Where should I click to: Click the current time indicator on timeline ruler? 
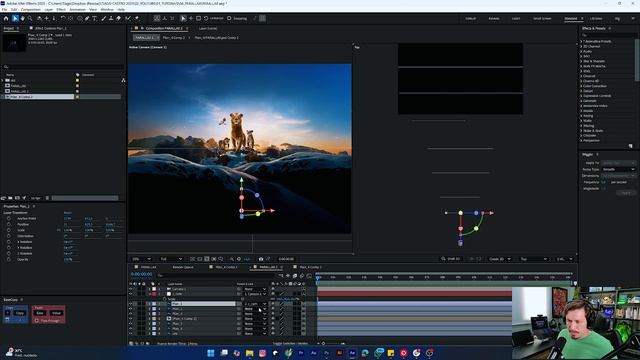tap(318, 277)
